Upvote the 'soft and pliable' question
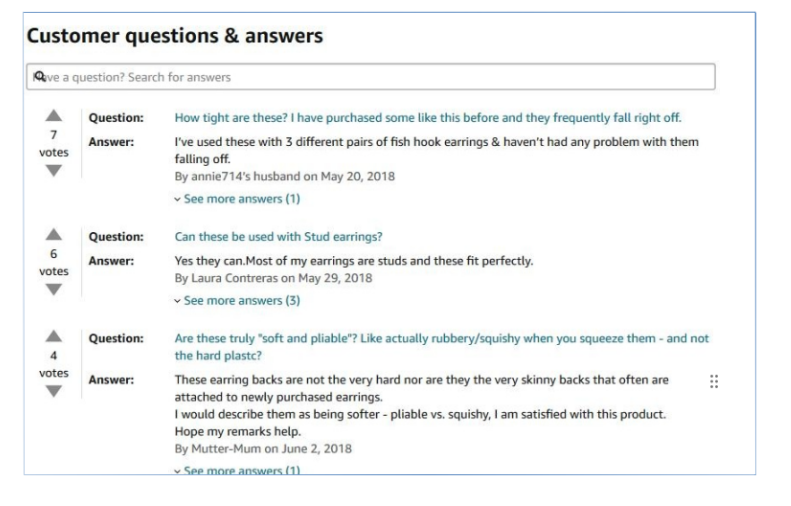Screen dimensions: 791x506 pyautogui.click(x=54, y=336)
